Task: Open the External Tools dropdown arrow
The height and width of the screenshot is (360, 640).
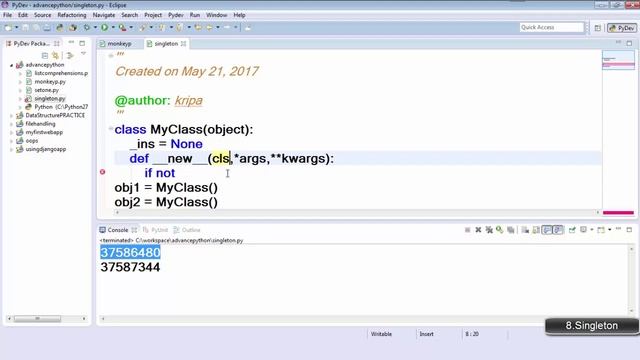Action: [131, 27]
